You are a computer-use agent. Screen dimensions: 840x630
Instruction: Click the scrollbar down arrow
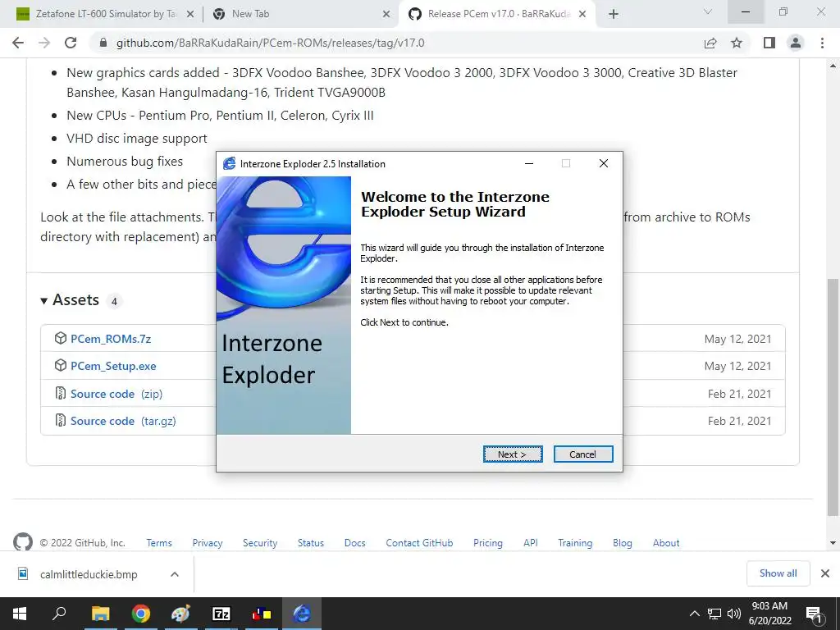coord(833,543)
